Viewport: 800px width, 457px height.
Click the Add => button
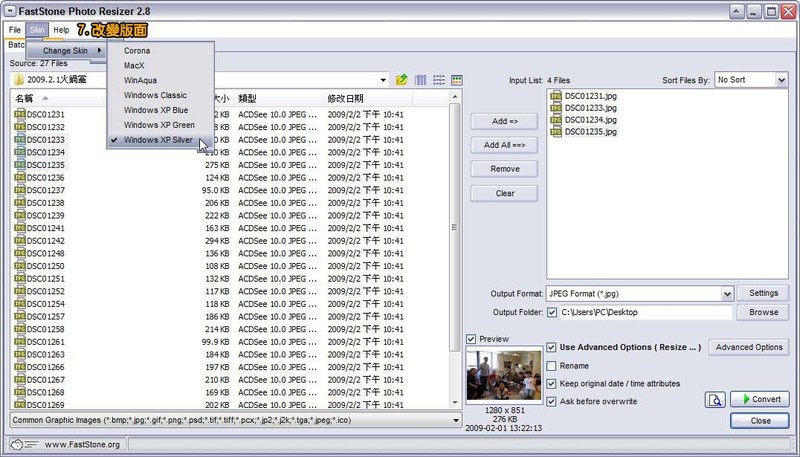[x=504, y=121]
